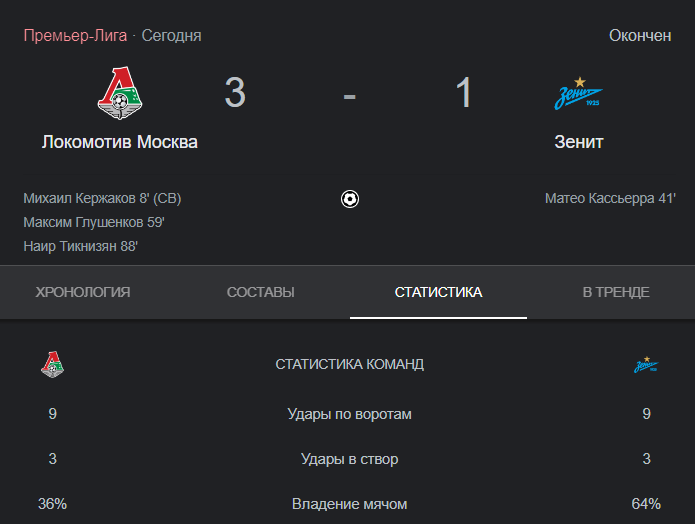
Task: Click small Lokomotiv crest in statistics header
Action: pyautogui.click(x=52, y=364)
